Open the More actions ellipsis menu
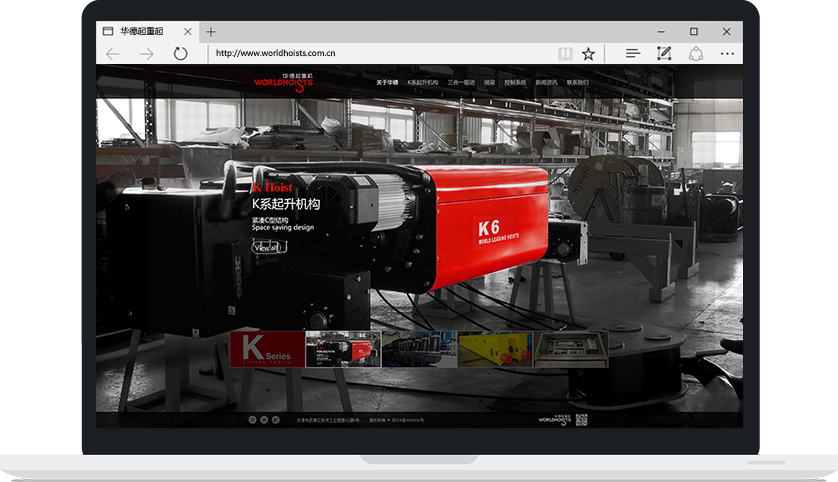The height and width of the screenshot is (482, 838). coord(727,54)
